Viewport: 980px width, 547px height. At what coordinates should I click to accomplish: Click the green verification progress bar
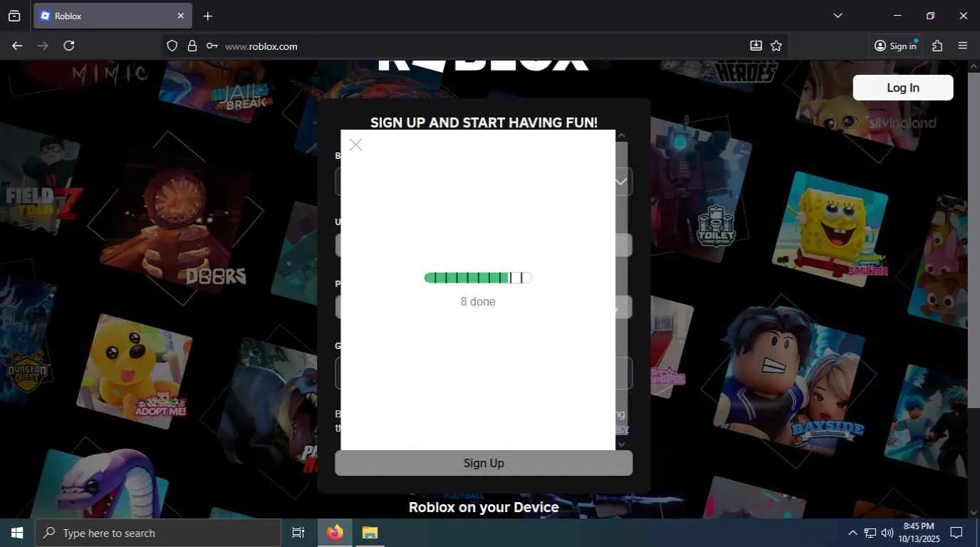click(478, 278)
